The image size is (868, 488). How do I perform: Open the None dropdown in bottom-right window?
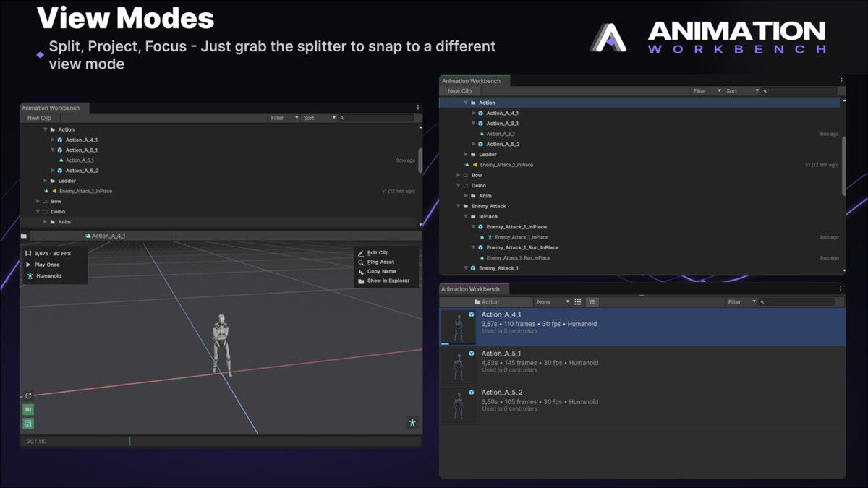tap(552, 302)
